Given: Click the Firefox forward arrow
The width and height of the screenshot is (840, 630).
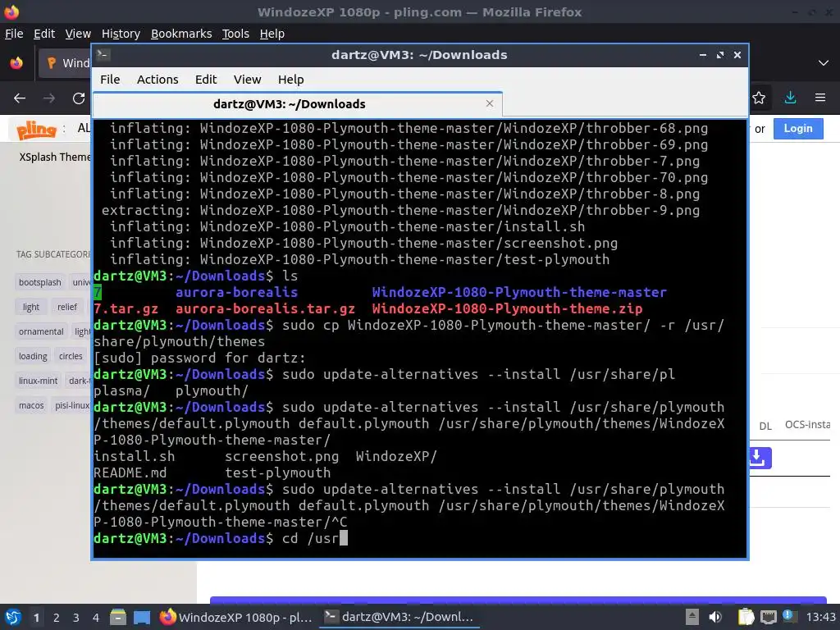Looking at the screenshot, I should pyautogui.click(x=48, y=98).
